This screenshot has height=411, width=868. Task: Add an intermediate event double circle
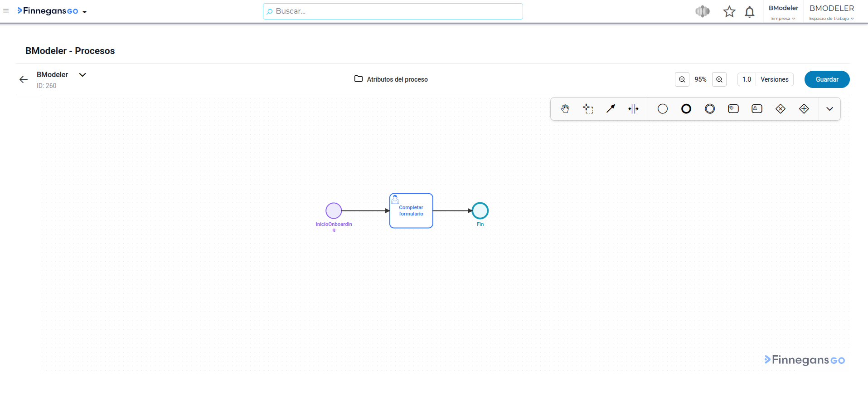pyautogui.click(x=710, y=109)
